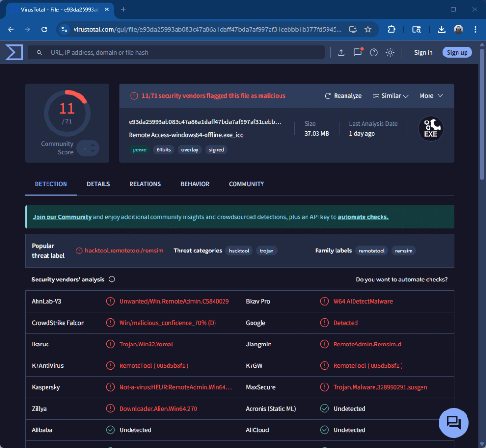Switch to the DETAILS tab

[x=98, y=184]
